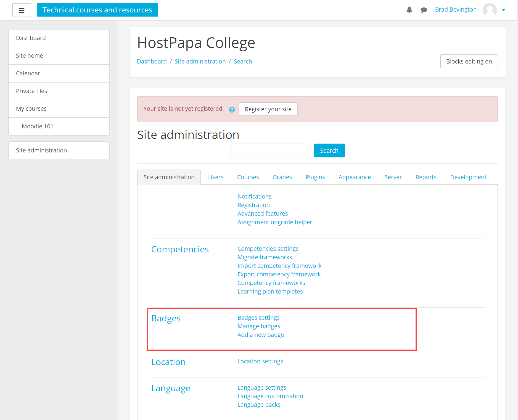The height and width of the screenshot is (420, 518).
Task: Open the messages speech bubble
Action: coord(424,10)
